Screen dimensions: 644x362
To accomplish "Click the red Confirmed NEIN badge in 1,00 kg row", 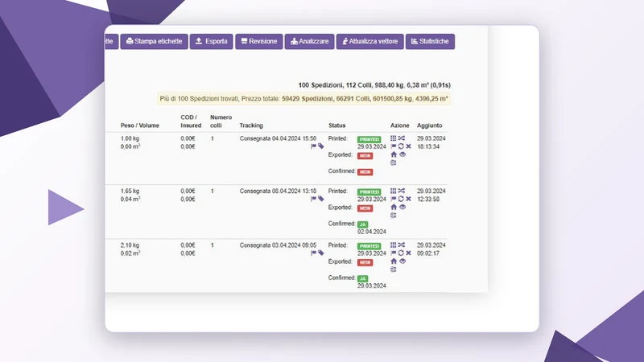I will coord(365,172).
